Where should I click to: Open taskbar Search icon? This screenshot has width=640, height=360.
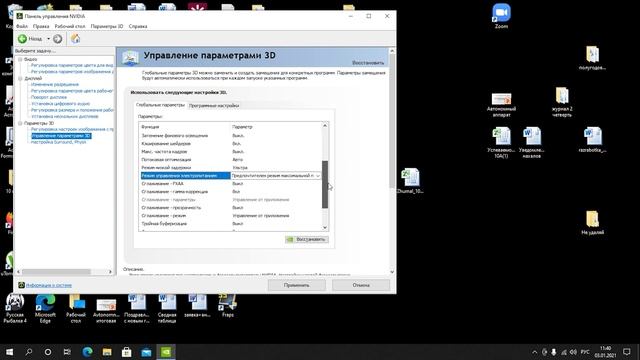pos(29,351)
